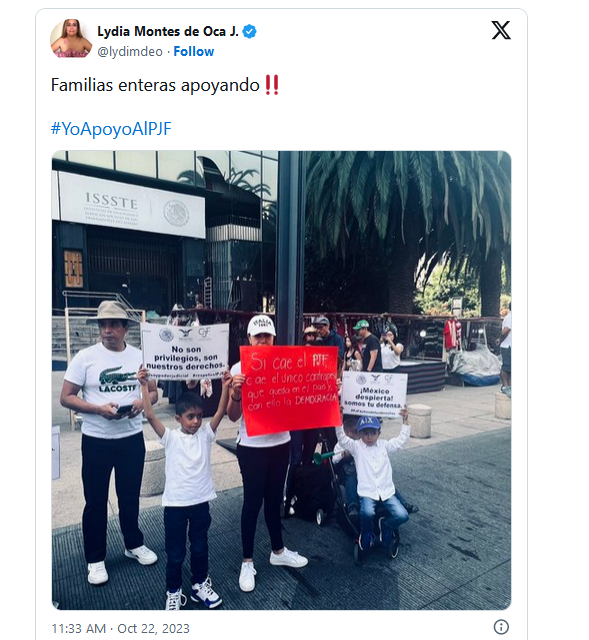The image size is (589, 640).
Task: Open the attached protest photo
Action: pos(281,380)
